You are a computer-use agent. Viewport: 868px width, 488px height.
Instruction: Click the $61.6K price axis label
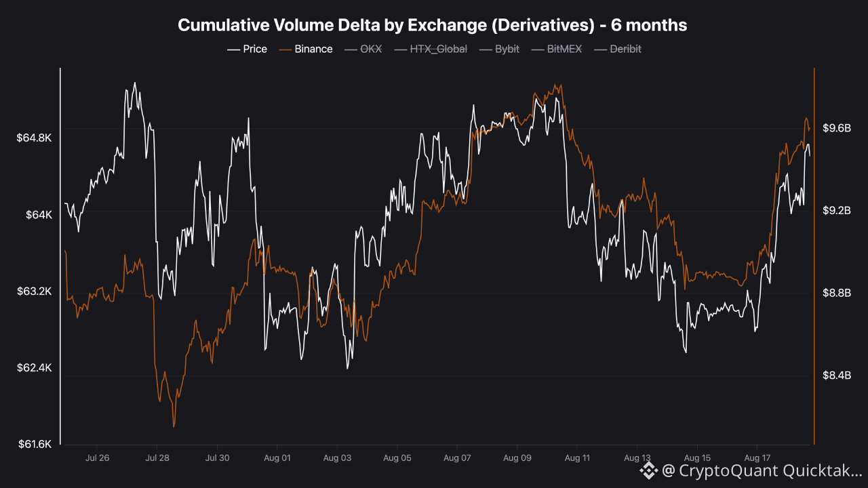click(x=35, y=445)
